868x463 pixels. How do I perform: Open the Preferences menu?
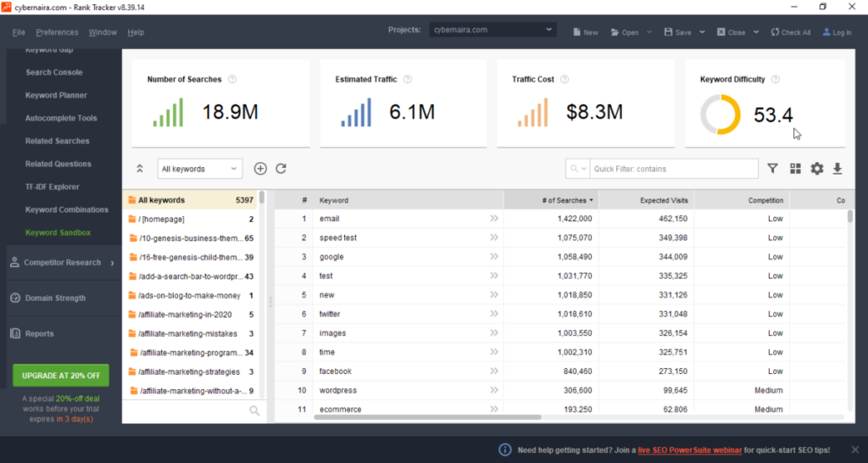[57, 32]
